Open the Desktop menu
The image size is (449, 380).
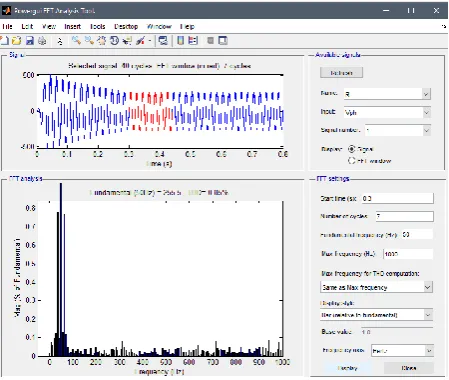pyautogui.click(x=126, y=27)
